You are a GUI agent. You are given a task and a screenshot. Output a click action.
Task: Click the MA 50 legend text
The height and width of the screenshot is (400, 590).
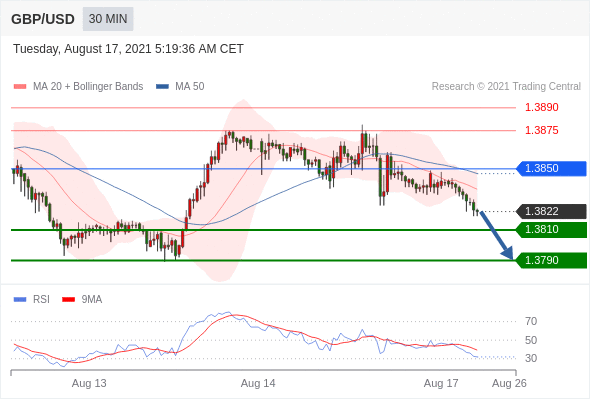coord(190,87)
